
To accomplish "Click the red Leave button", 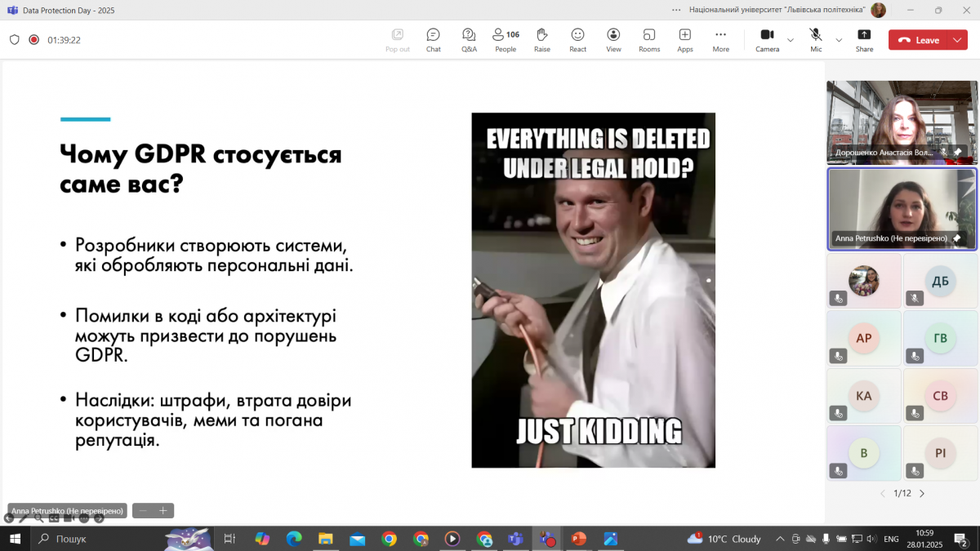I will (x=919, y=40).
